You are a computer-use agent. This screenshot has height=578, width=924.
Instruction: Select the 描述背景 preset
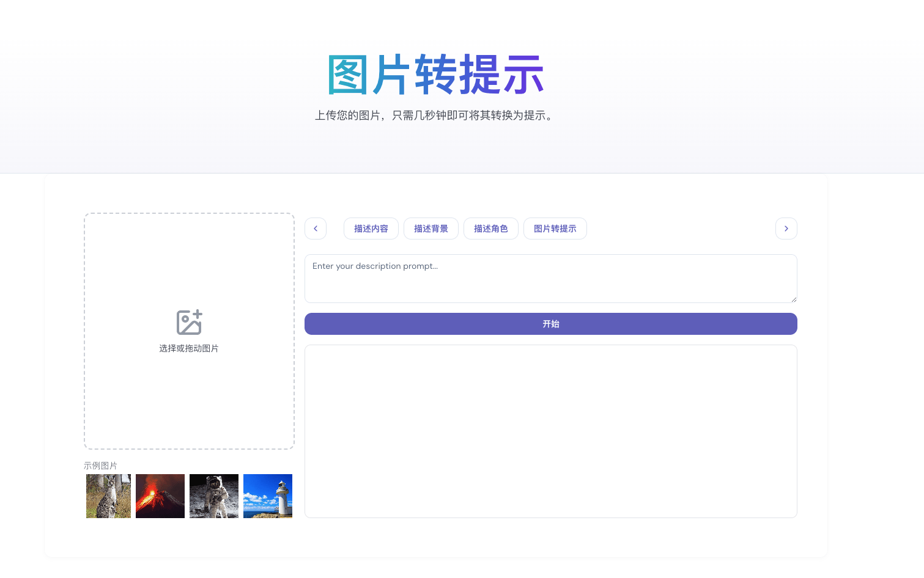[431, 229]
